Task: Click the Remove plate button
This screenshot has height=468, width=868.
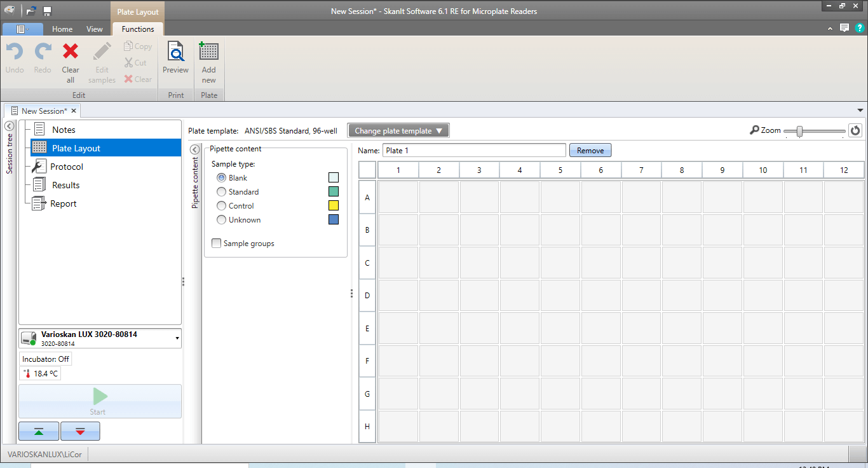Action: [590, 151]
